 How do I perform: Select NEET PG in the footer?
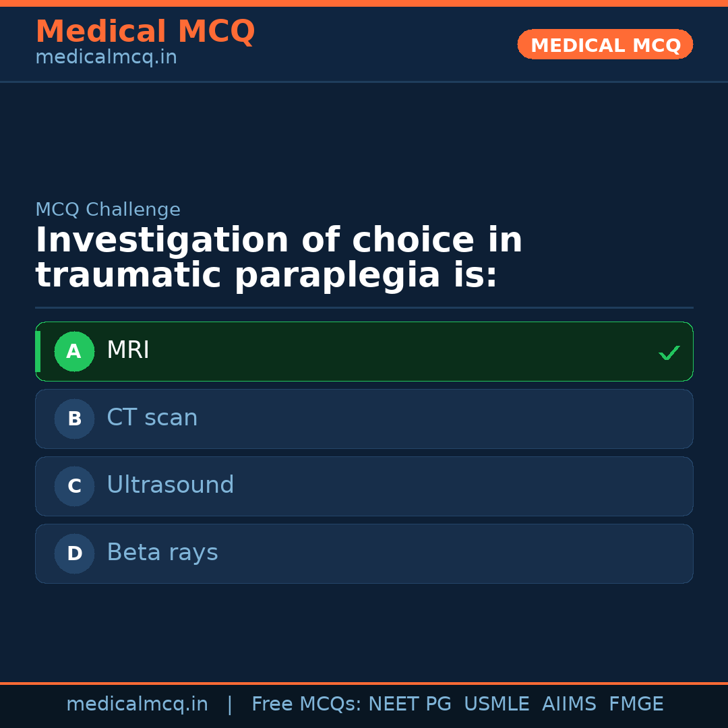[409, 704]
